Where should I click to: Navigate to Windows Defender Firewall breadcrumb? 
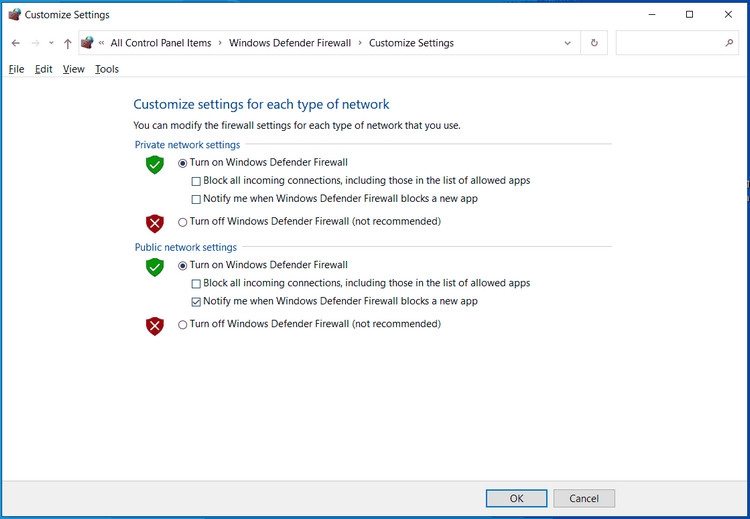point(290,43)
